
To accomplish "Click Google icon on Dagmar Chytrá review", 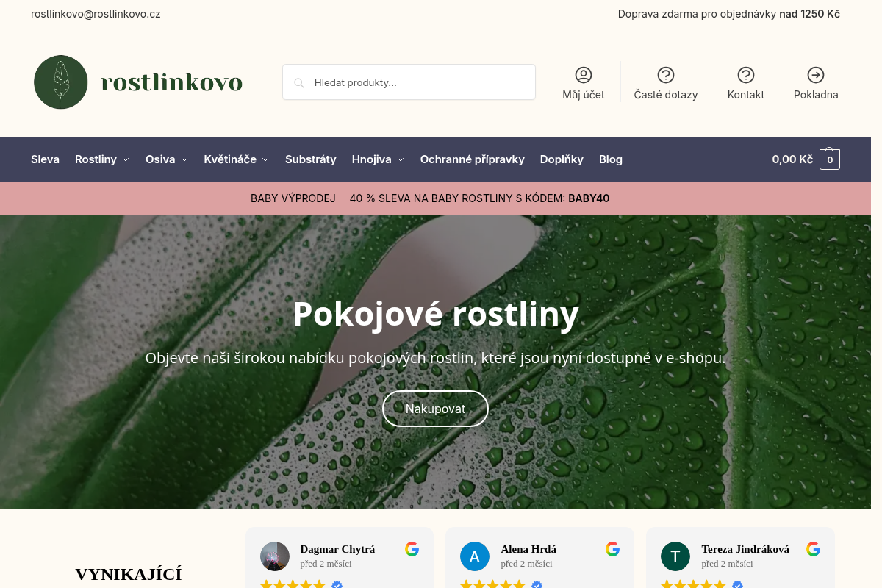I will [412, 549].
